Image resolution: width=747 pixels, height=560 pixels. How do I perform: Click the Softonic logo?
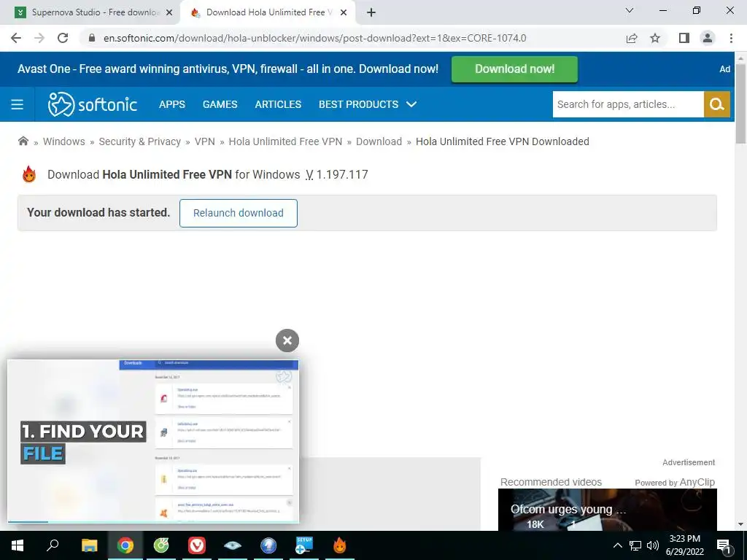pyautogui.click(x=93, y=104)
